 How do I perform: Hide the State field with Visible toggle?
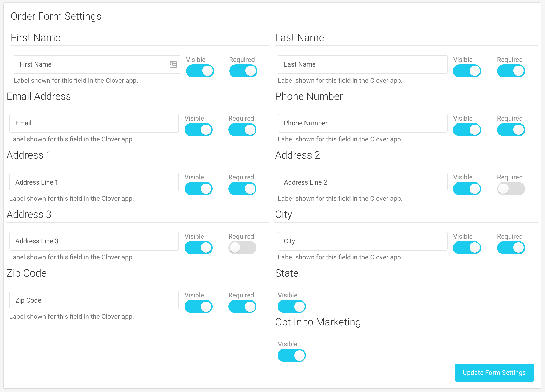[291, 306]
